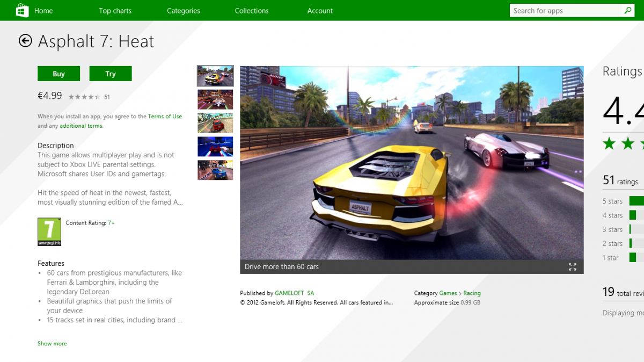Click the Try button
This screenshot has width=644, height=362.
click(x=111, y=74)
